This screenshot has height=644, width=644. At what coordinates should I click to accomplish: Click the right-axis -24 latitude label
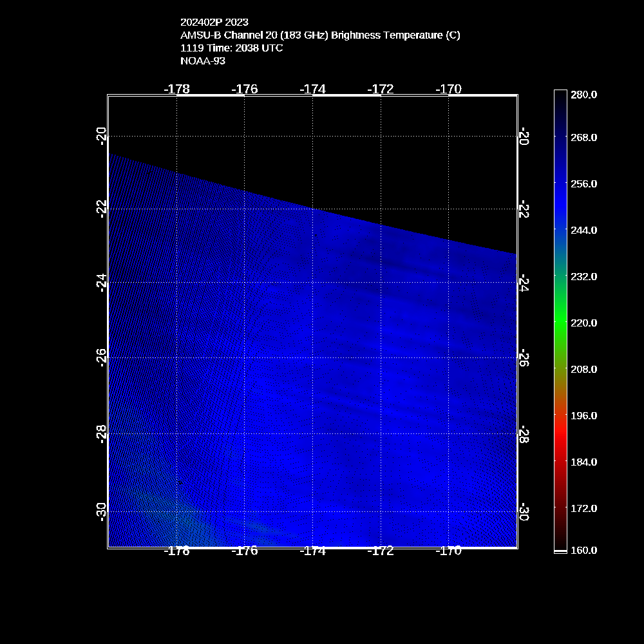pos(524,283)
